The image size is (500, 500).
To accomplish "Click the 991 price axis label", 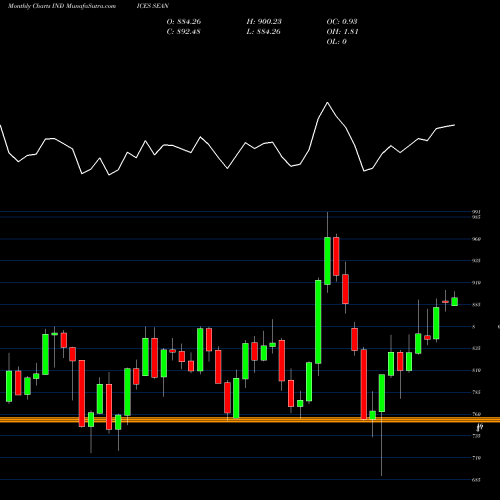I will pos(476,212).
